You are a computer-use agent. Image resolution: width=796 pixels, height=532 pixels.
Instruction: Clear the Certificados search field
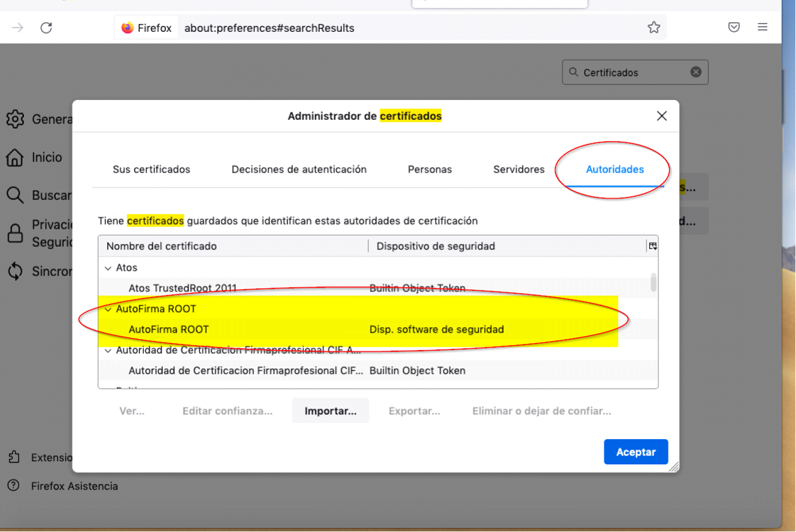pos(695,71)
